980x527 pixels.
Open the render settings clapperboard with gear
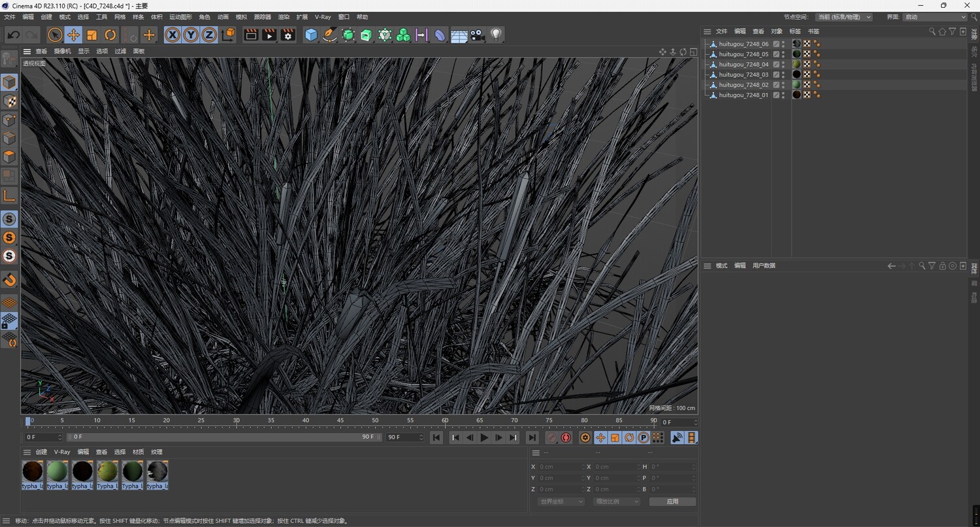tap(287, 35)
